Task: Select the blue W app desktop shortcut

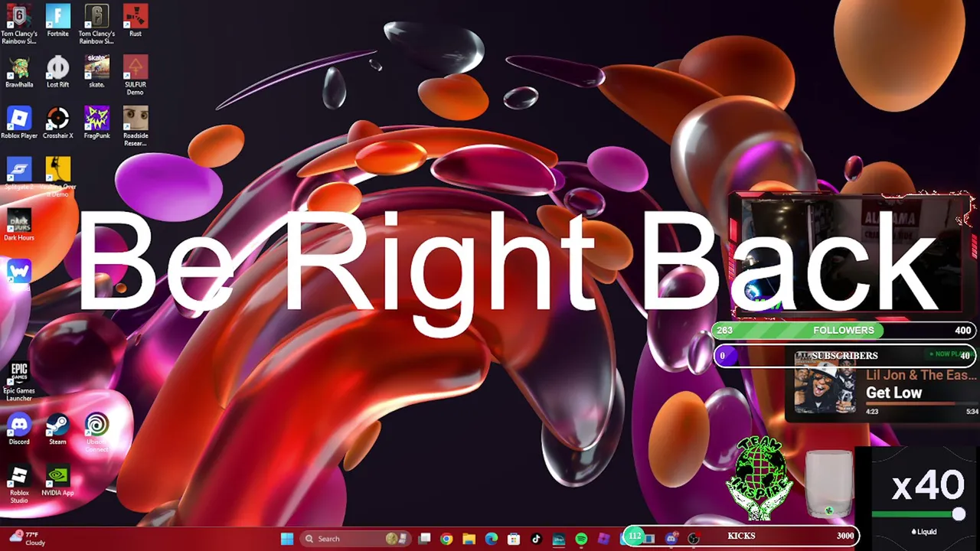Action: pos(19,271)
